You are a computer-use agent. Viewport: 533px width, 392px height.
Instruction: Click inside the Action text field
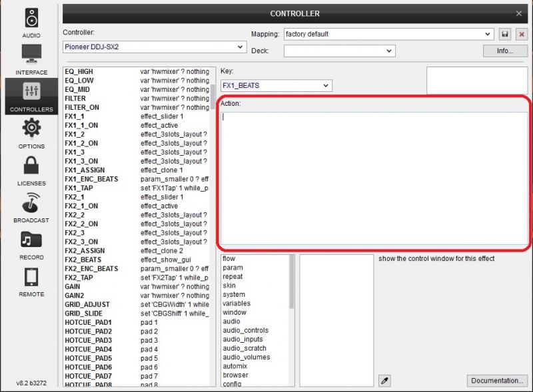tap(374, 178)
